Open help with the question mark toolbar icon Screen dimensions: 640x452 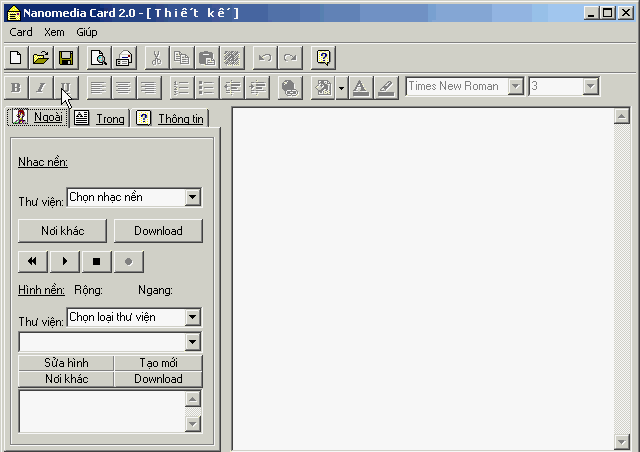[x=323, y=58]
